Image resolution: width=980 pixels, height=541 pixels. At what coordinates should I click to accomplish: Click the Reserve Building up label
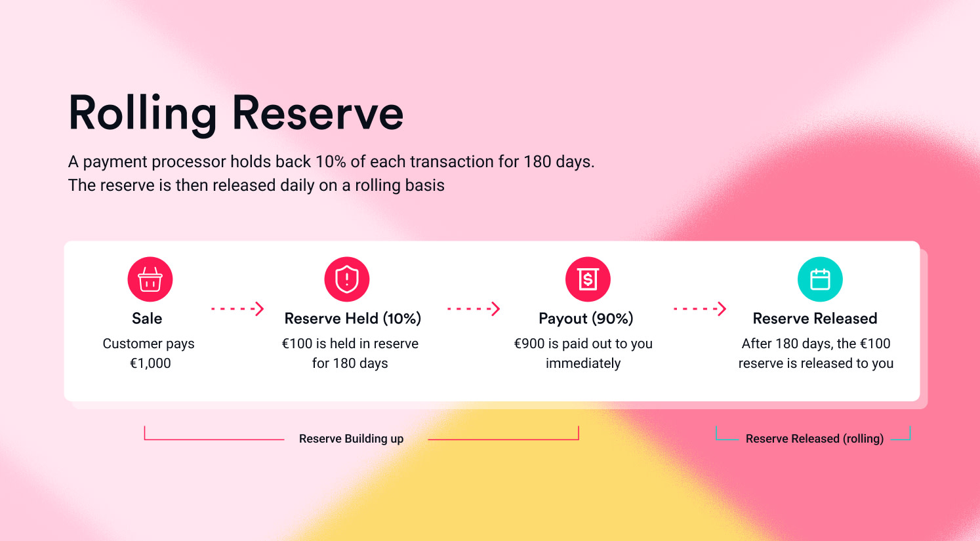(351, 439)
